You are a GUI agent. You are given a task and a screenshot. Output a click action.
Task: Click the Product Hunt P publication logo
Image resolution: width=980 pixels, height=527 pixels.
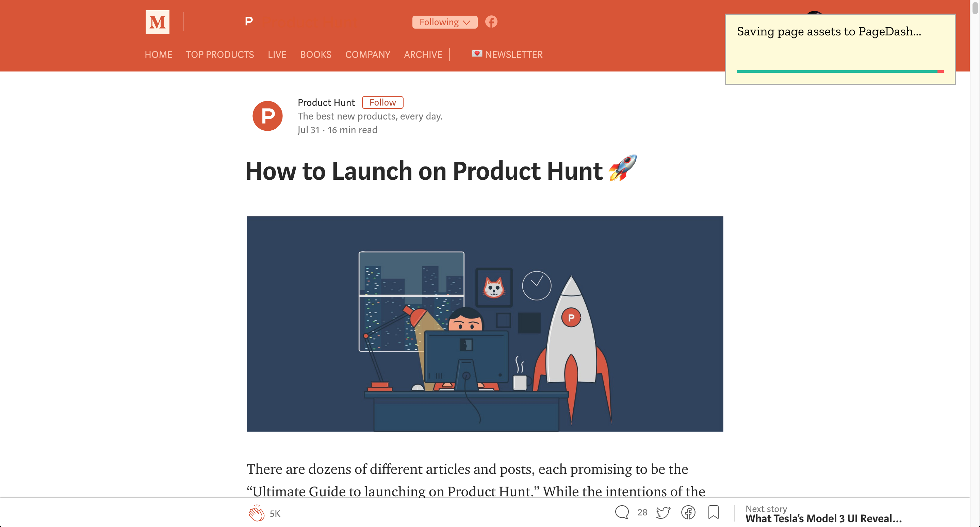pos(249,21)
